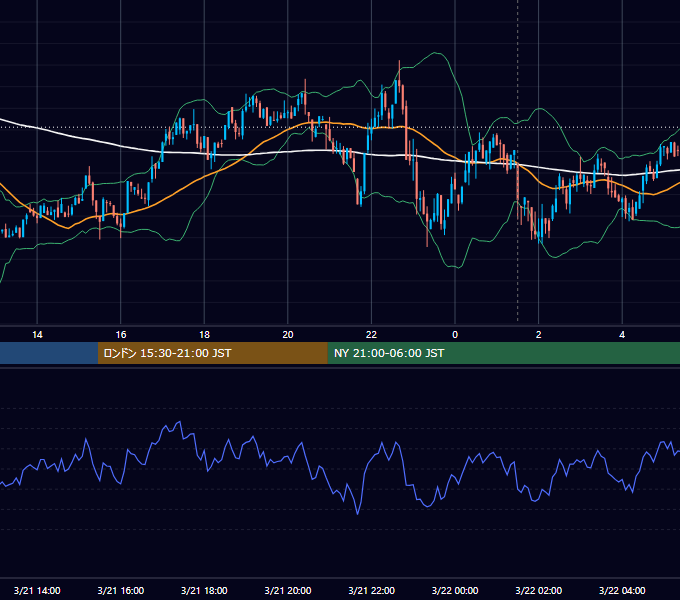Click the 3/21 18:00 date label
The height and width of the screenshot is (600, 680).
[x=204, y=590]
